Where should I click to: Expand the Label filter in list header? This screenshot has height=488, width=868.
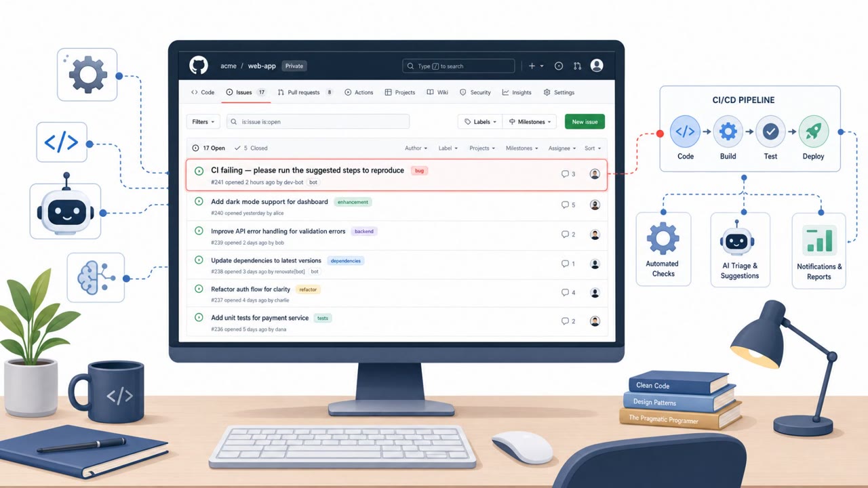click(448, 148)
